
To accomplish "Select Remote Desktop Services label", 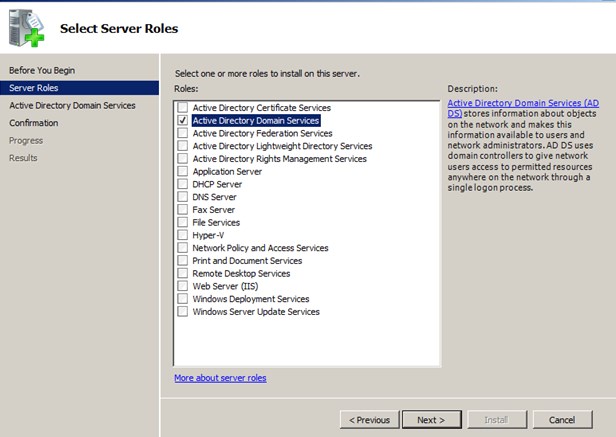I will [241, 273].
